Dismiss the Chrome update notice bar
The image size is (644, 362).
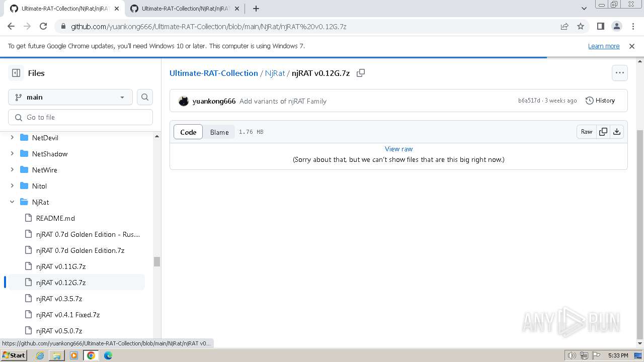point(632,46)
